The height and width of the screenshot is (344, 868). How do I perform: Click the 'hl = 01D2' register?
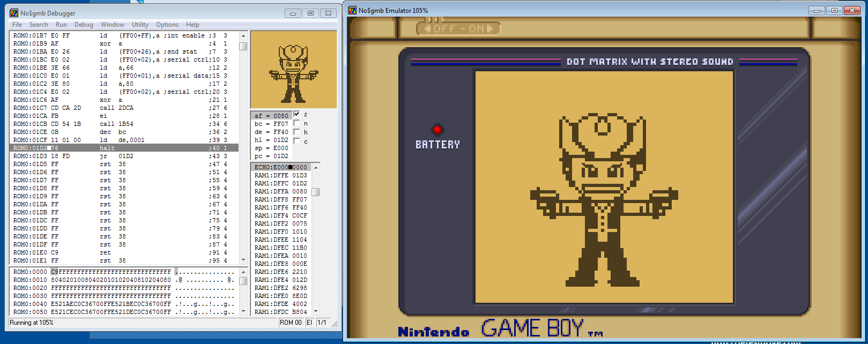coord(271,140)
